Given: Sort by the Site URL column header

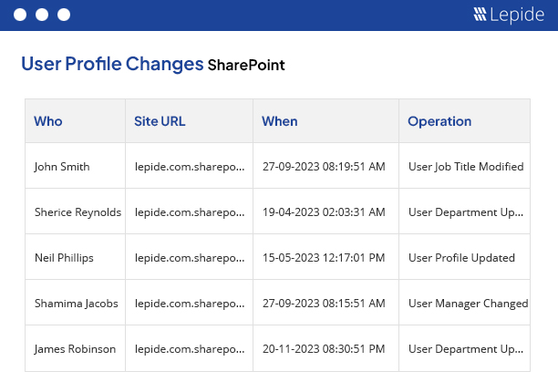Looking at the screenshot, I should (160, 121).
